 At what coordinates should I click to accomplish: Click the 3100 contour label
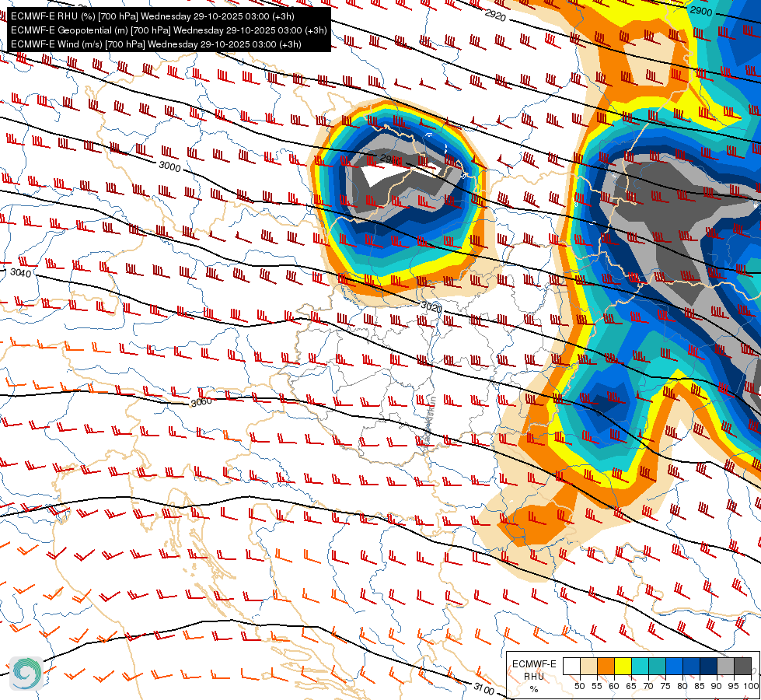point(483,688)
